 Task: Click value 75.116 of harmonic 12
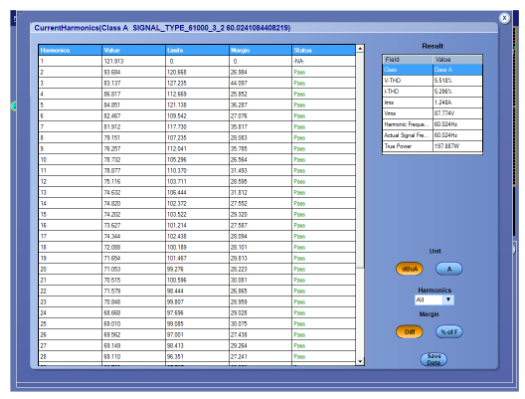point(112,181)
